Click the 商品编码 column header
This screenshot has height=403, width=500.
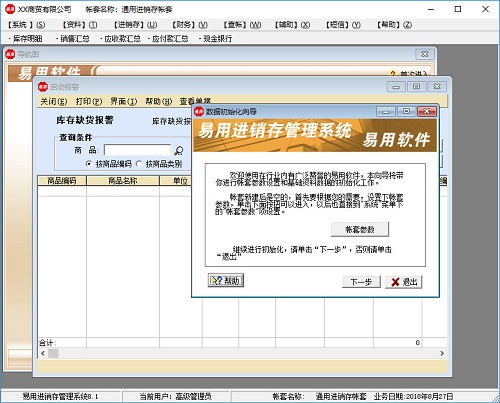click(x=62, y=181)
